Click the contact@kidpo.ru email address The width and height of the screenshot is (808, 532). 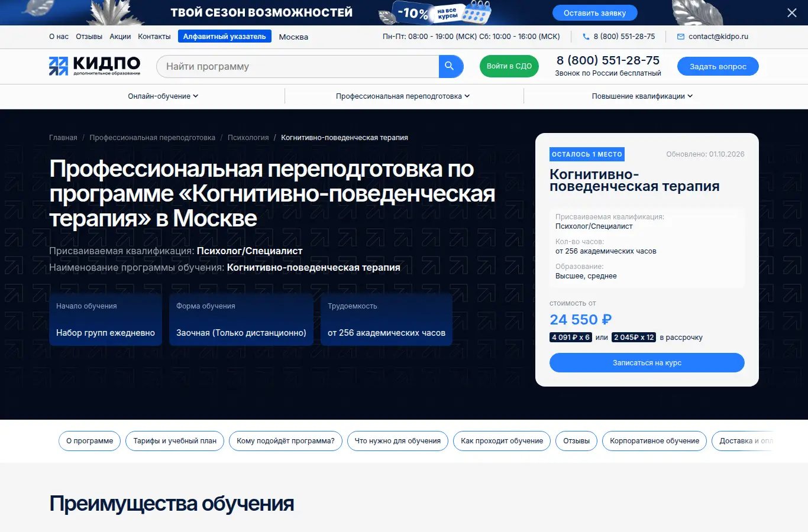[718, 37]
